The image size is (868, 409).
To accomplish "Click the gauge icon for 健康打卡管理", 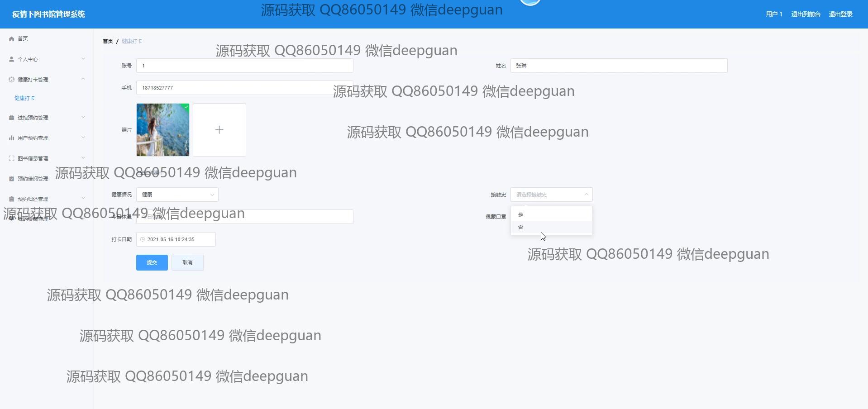I will pyautogui.click(x=12, y=80).
